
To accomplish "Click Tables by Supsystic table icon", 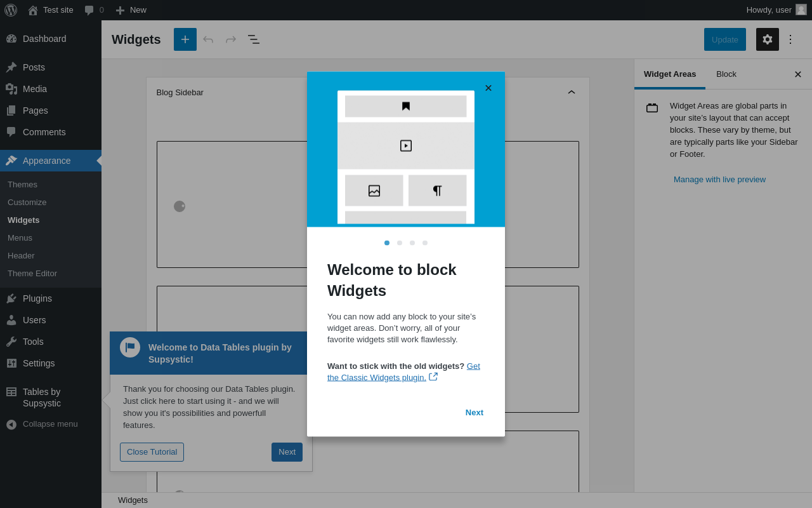I will 11,392.
